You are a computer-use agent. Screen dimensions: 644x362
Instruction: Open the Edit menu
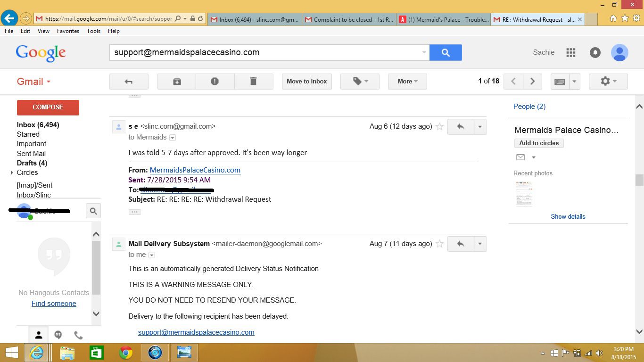(x=25, y=31)
